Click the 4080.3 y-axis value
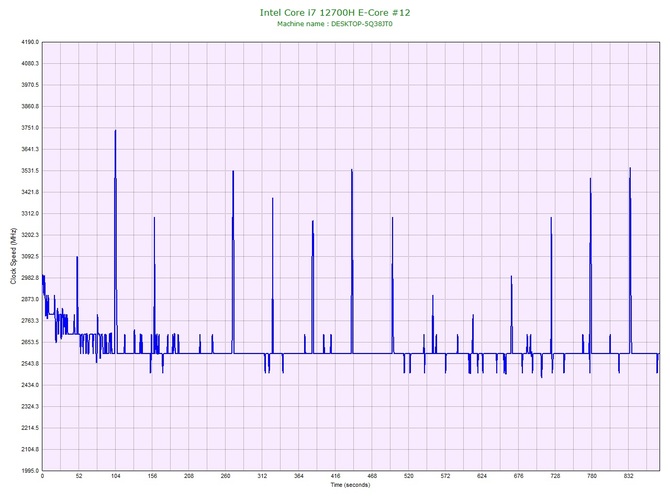 pyautogui.click(x=30, y=64)
